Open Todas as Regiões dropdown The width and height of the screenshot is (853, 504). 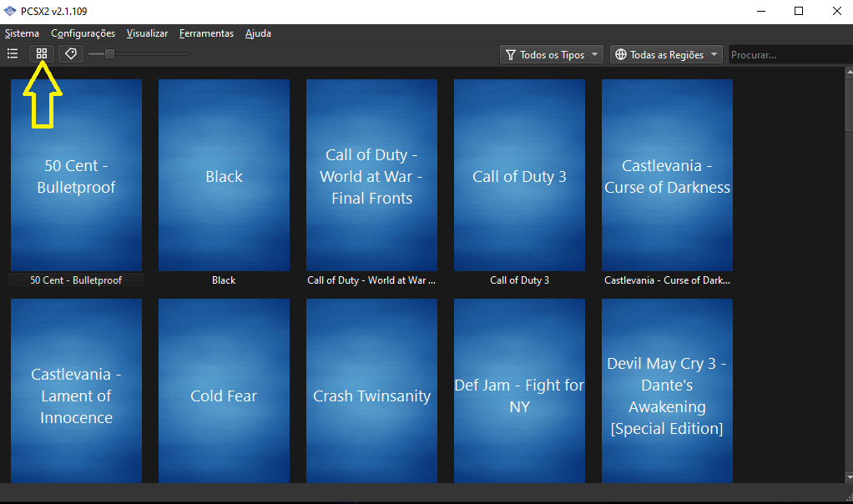tap(666, 54)
